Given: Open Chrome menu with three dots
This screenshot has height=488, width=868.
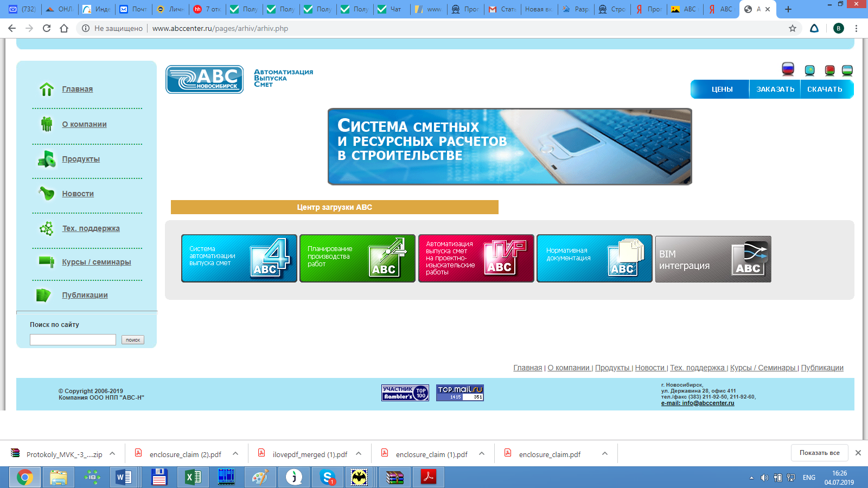Looking at the screenshot, I should [856, 28].
